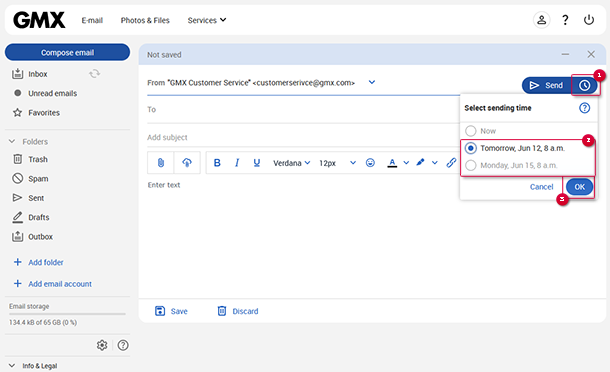Image resolution: width=610 pixels, height=372 pixels.
Task: Open the help question mark in header
Action: coord(565,20)
